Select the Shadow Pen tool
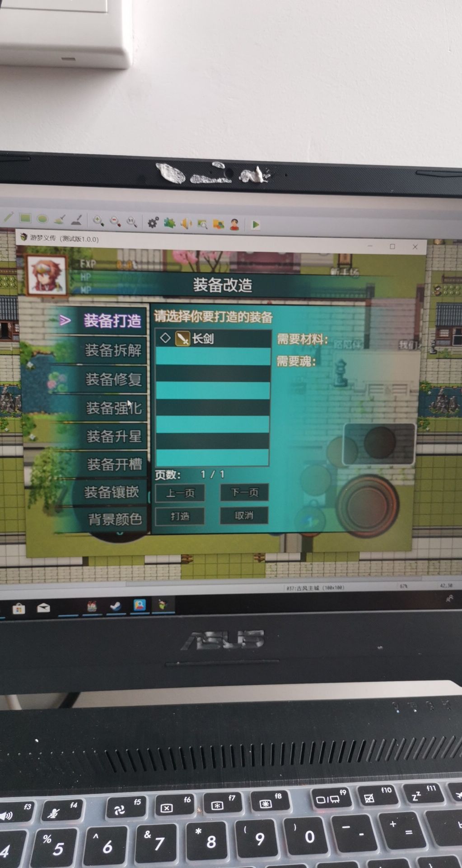Viewport: 462px width, 868px height. coord(77,220)
